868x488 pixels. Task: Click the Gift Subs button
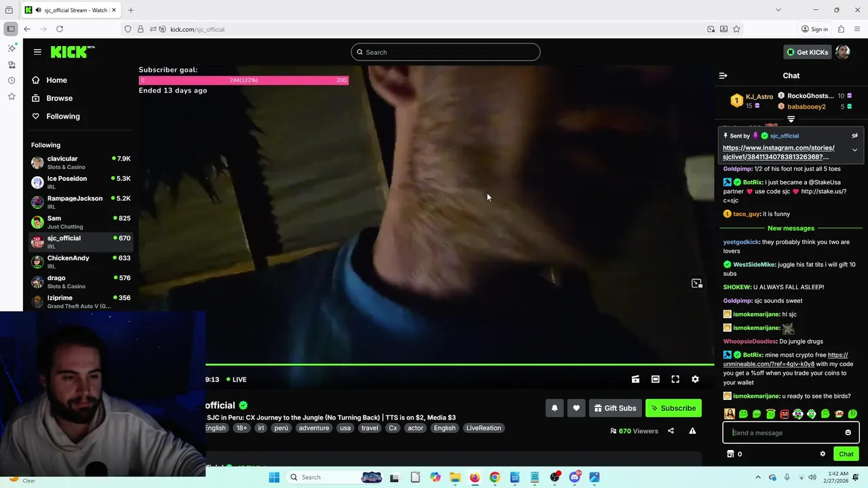click(615, 408)
